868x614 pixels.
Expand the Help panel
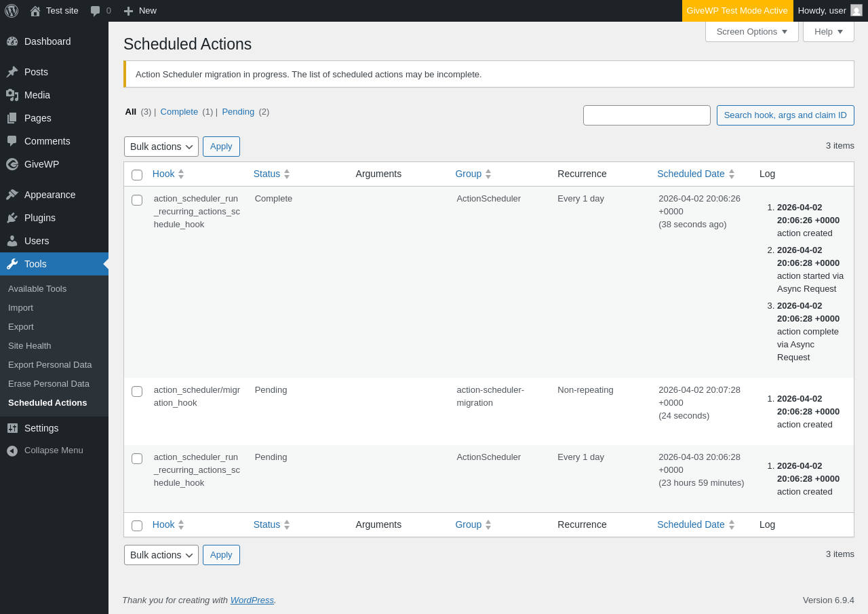(828, 31)
